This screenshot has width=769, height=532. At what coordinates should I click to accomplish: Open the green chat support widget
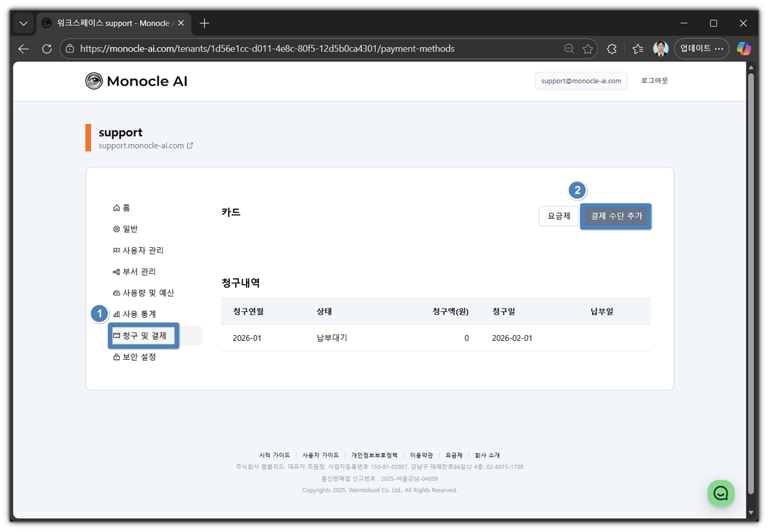[721, 493]
